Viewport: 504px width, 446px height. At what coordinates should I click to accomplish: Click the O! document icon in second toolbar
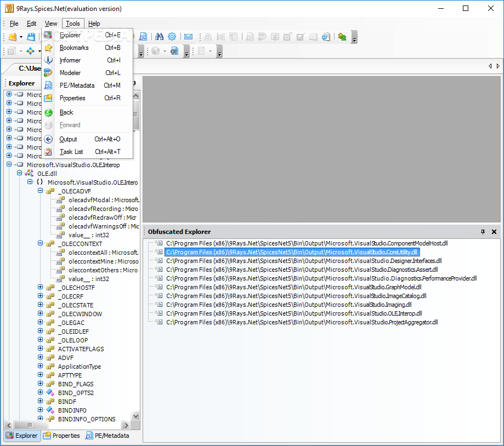tap(174, 51)
